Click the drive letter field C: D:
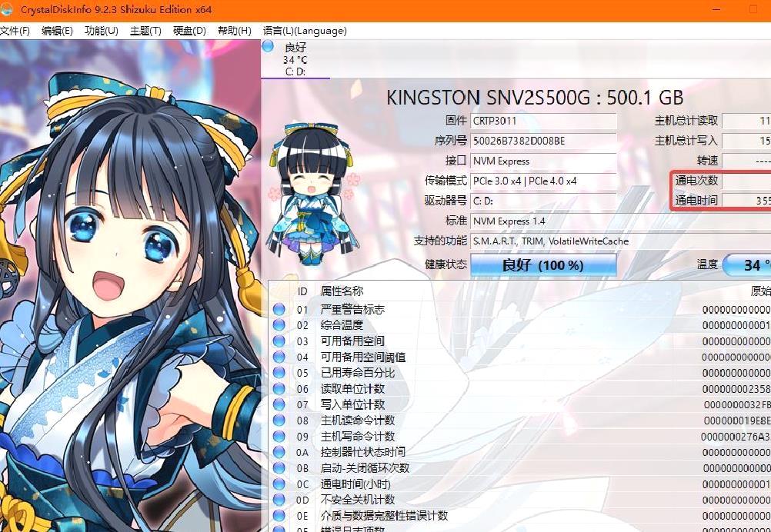 543,201
